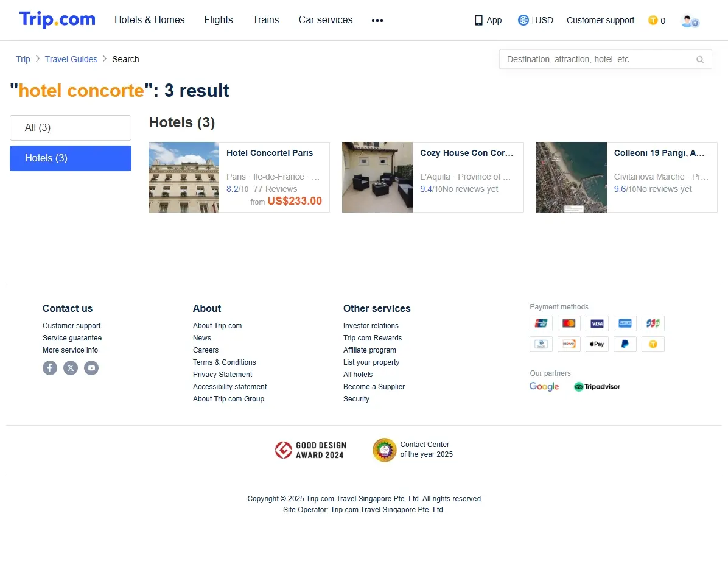Select the Hotels (3) filter tab
The height and width of the screenshot is (561, 728).
point(71,158)
